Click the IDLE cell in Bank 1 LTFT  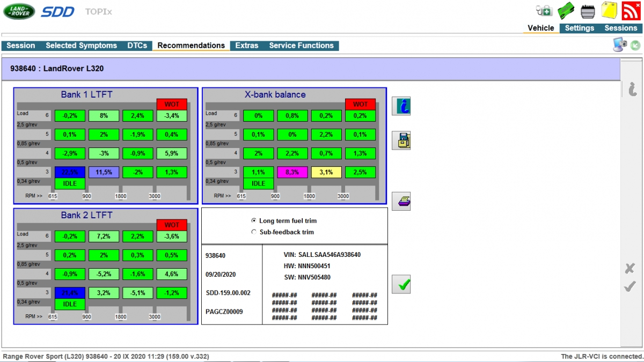[x=70, y=183]
